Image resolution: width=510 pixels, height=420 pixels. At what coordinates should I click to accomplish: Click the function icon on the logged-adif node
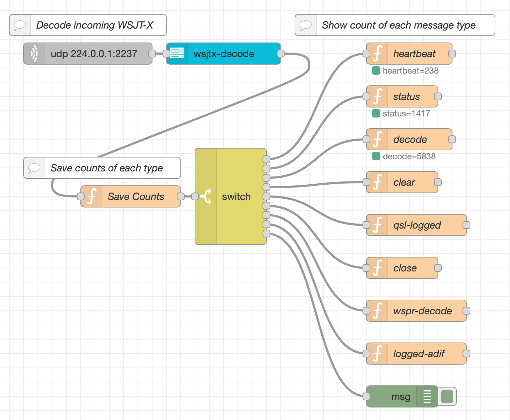[377, 354]
